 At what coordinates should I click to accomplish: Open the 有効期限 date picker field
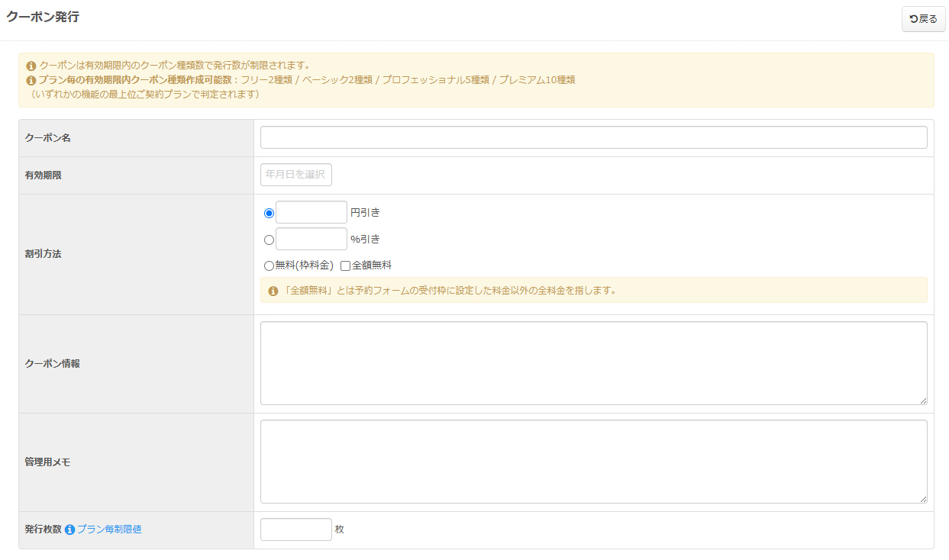click(296, 175)
